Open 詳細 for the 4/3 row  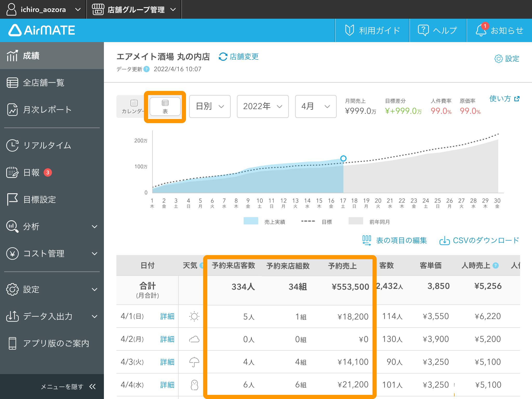click(x=167, y=362)
